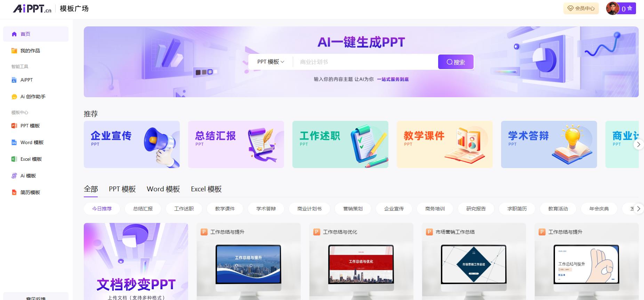Click the AiPPT.cn logo
This screenshot has height=300, width=644.
[x=32, y=9]
